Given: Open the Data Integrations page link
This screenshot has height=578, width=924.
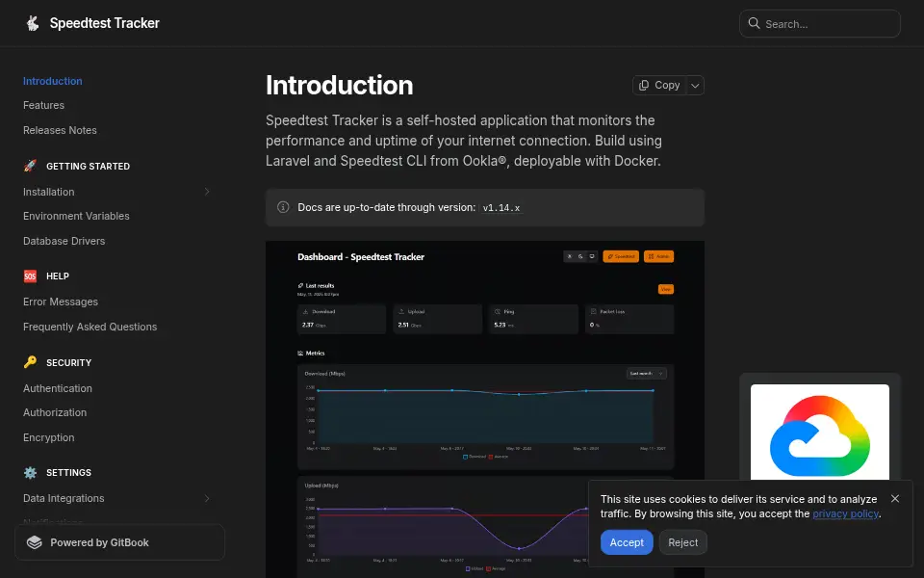Looking at the screenshot, I should pos(64,498).
